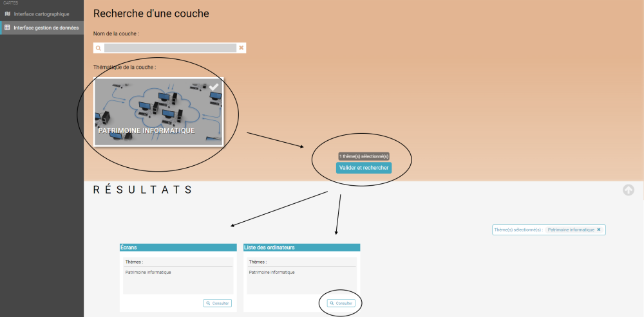Screen dimensions: 644x317
Task: Click the Valider et rechercher button
Action: [364, 168]
